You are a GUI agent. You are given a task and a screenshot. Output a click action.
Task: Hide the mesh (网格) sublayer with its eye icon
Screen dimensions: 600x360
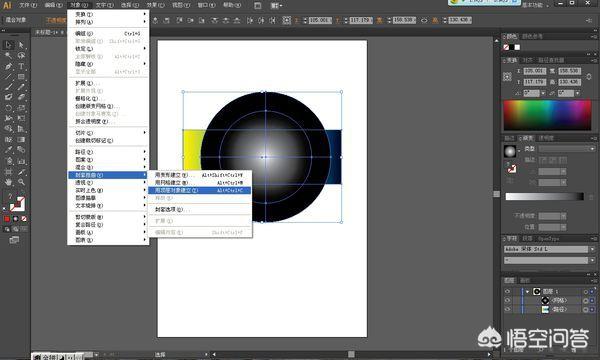coord(507,300)
